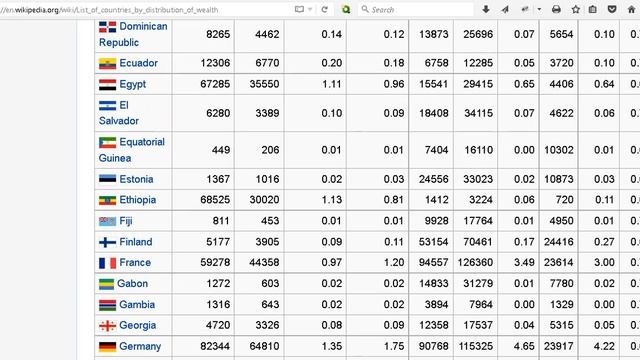Click the El Salvador flag icon
Viewport: 640px width, 360px height.
coord(107,106)
